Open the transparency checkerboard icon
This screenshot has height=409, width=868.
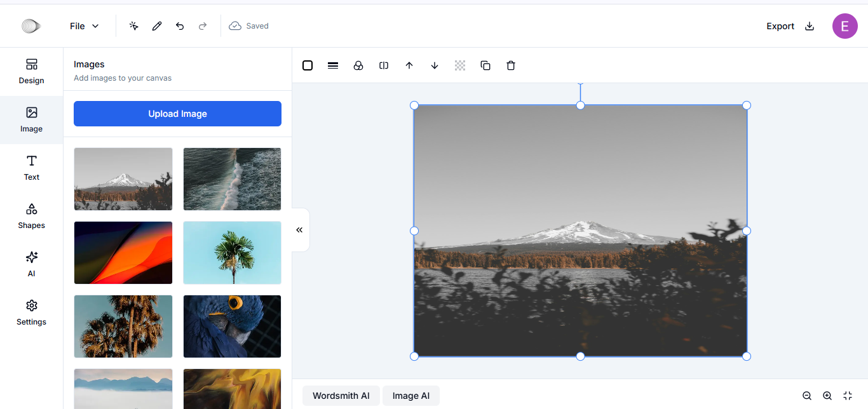click(460, 65)
